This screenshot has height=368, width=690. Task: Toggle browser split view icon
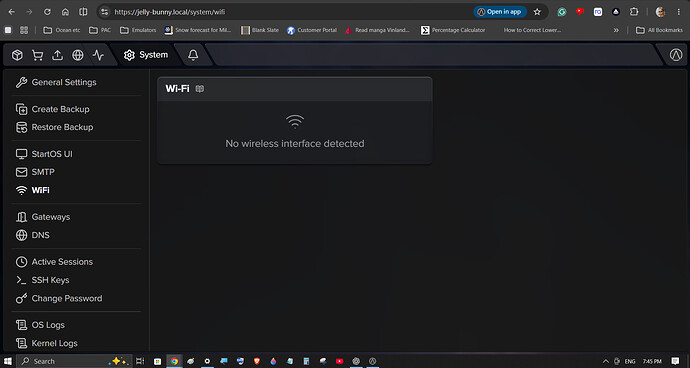(83, 12)
